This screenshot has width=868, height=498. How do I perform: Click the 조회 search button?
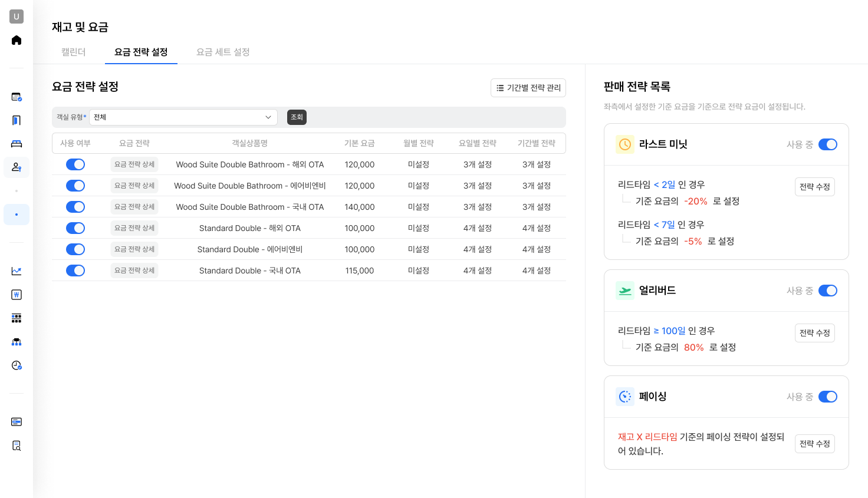297,117
